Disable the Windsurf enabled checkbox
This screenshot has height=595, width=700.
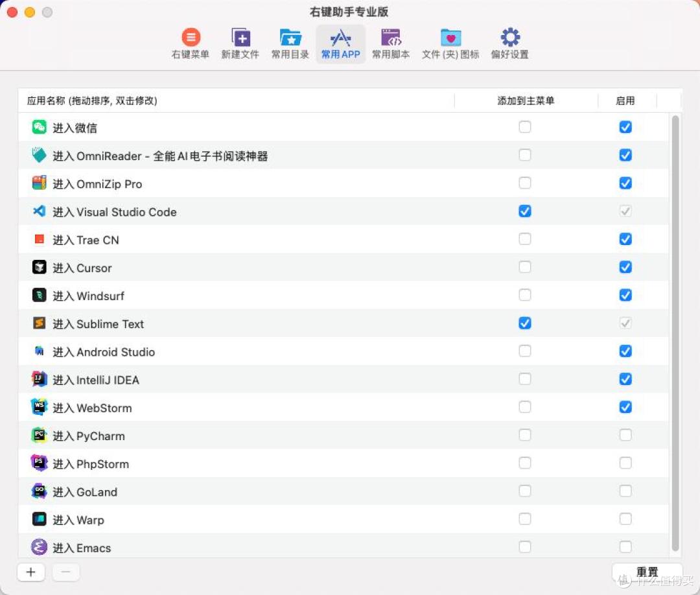tap(625, 295)
